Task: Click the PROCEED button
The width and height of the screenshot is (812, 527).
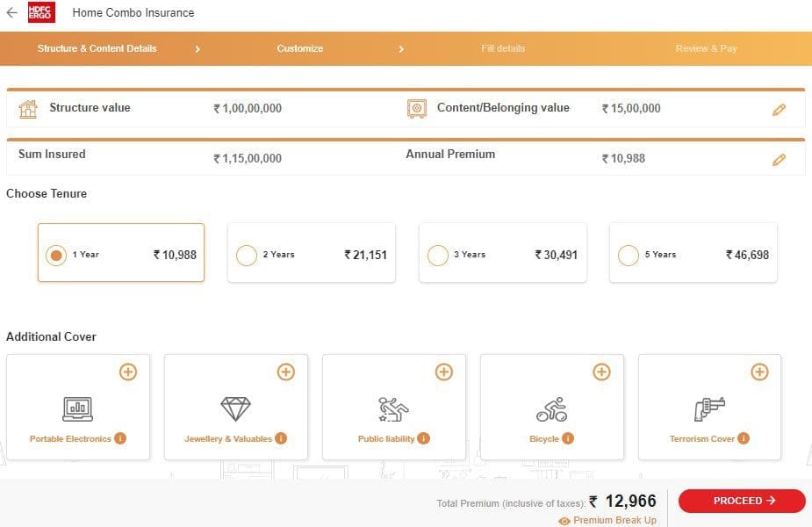Action: click(742, 502)
